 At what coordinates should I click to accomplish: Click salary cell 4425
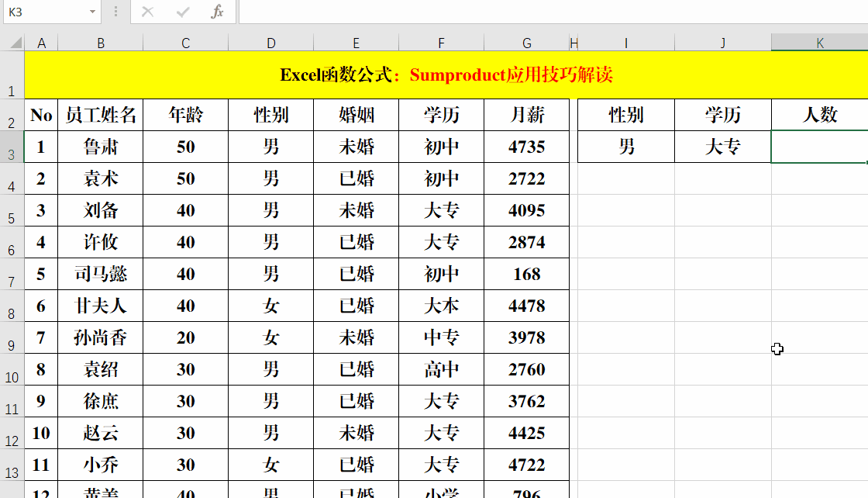click(526, 433)
